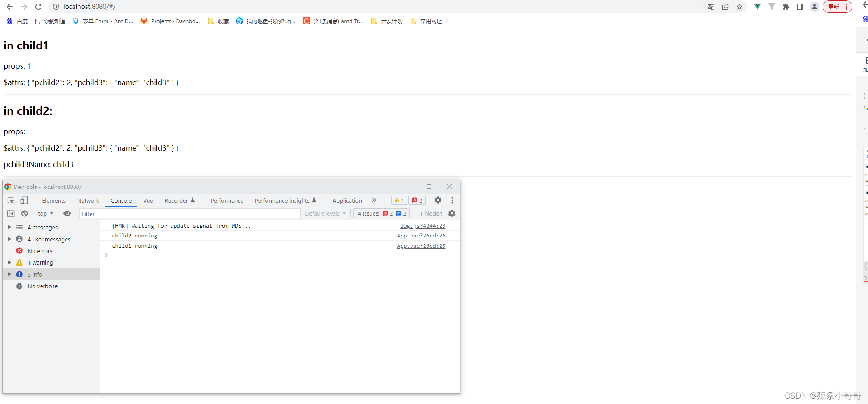Open App.vue?26cd:23 source link
868x404 pixels.
pos(421,246)
